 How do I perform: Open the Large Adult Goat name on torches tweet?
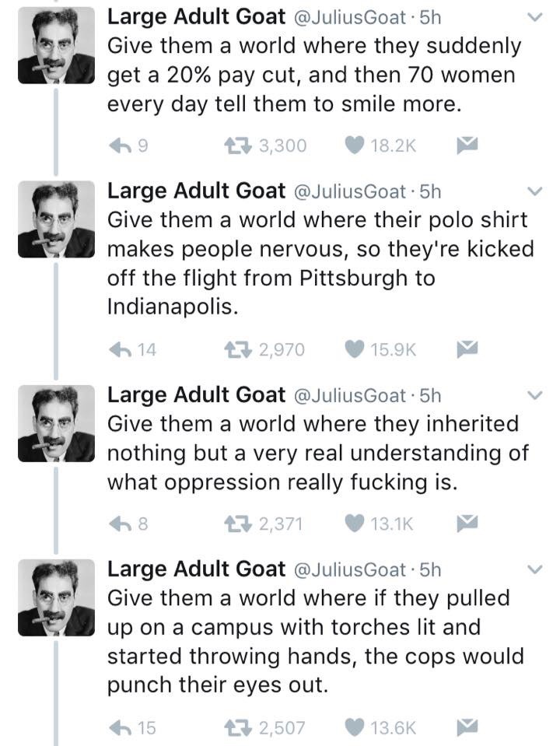tap(196, 570)
